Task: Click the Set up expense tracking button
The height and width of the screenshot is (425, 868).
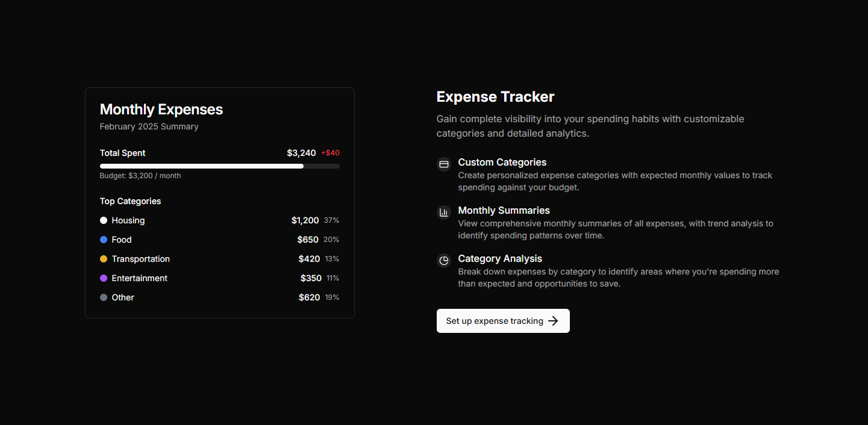Action: [x=503, y=321]
